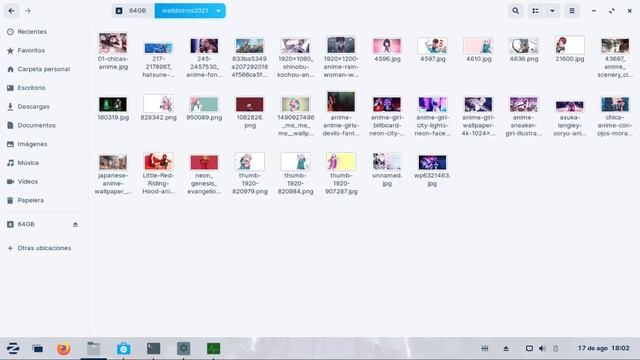
Task: Select the 4596.jpg thumbnail
Action: point(387,46)
